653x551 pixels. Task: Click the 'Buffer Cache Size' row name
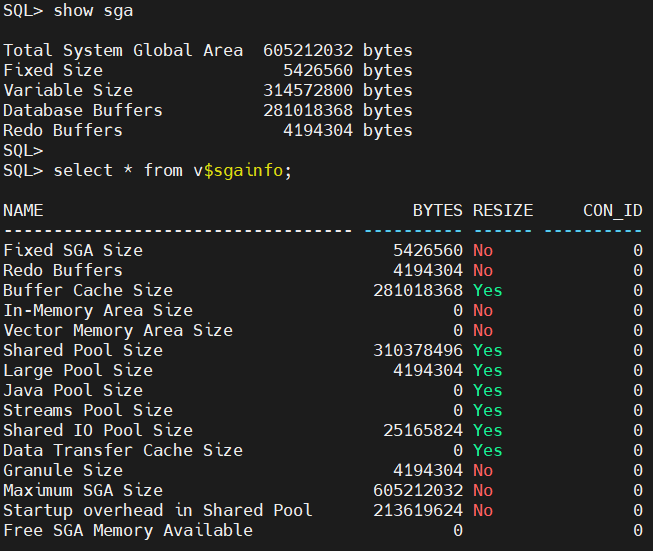pyautogui.click(x=88, y=290)
